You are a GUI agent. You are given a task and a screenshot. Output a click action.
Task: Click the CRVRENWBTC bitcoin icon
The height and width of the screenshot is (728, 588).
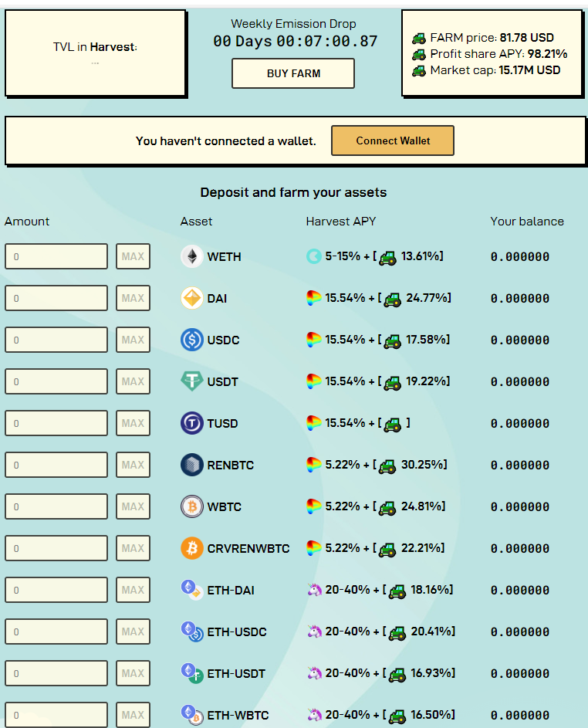191,548
